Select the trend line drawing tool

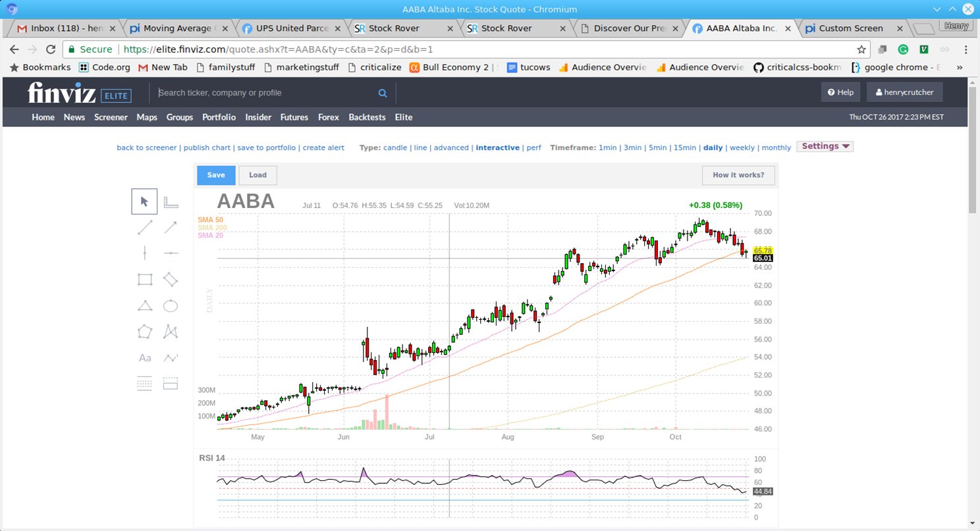[x=144, y=228]
